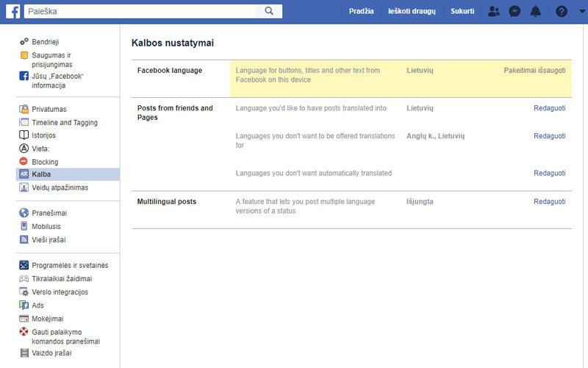The width and height of the screenshot is (588, 368).
Task: Click the Vaizdo įrašai film icon
Action: (24, 353)
